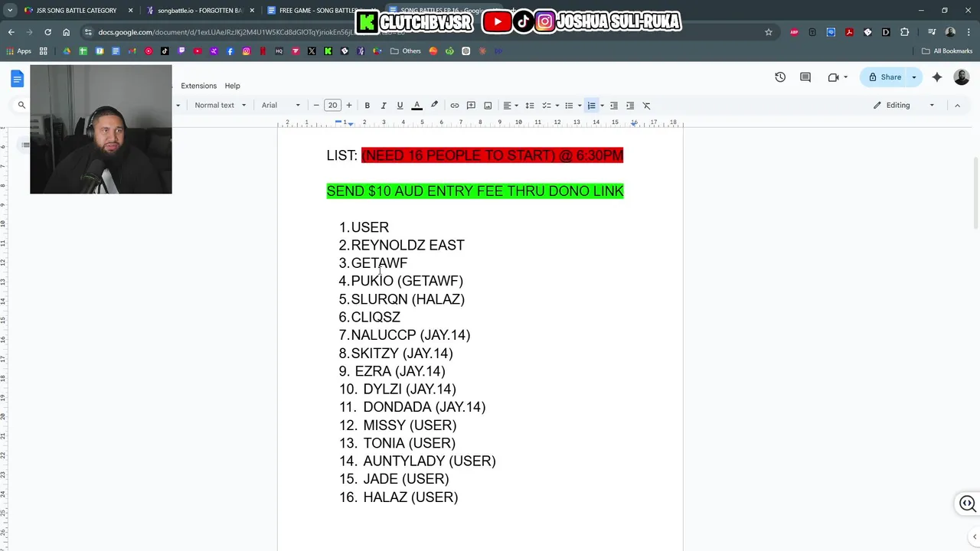Image resolution: width=980 pixels, height=551 pixels.
Task: Click the browser home icon
Action: tap(66, 32)
